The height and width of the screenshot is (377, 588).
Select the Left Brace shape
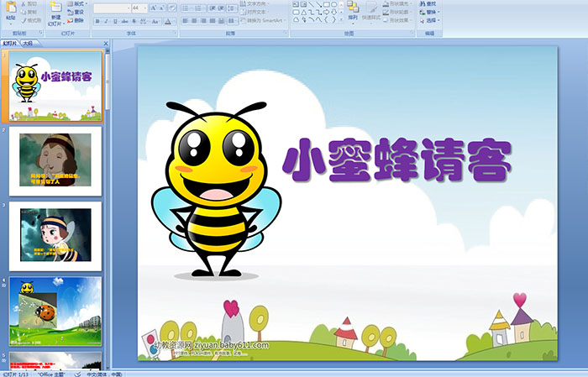(x=326, y=20)
